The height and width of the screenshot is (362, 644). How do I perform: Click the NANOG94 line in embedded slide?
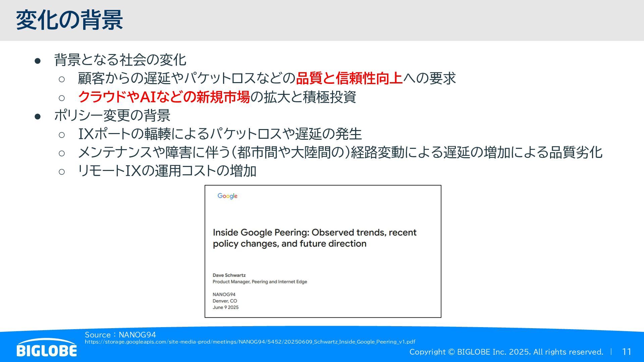pyautogui.click(x=224, y=295)
